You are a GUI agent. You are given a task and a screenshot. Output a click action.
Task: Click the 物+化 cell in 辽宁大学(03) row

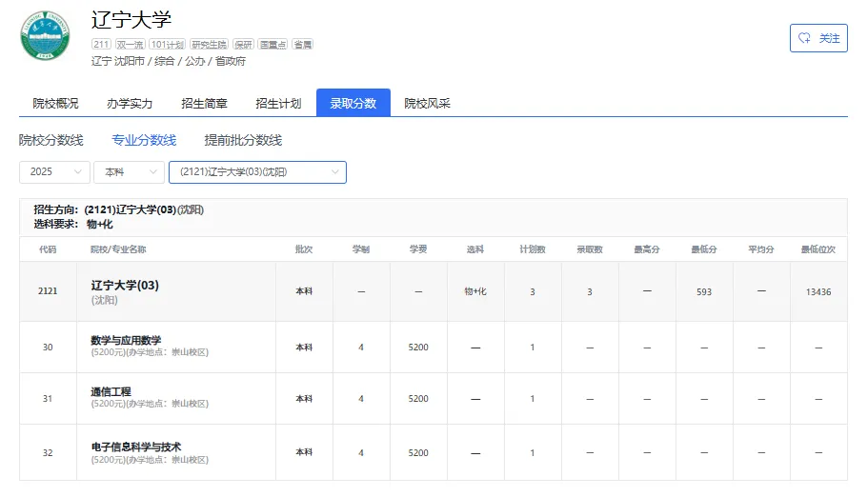pyautogui.click(x=474, y=291)
